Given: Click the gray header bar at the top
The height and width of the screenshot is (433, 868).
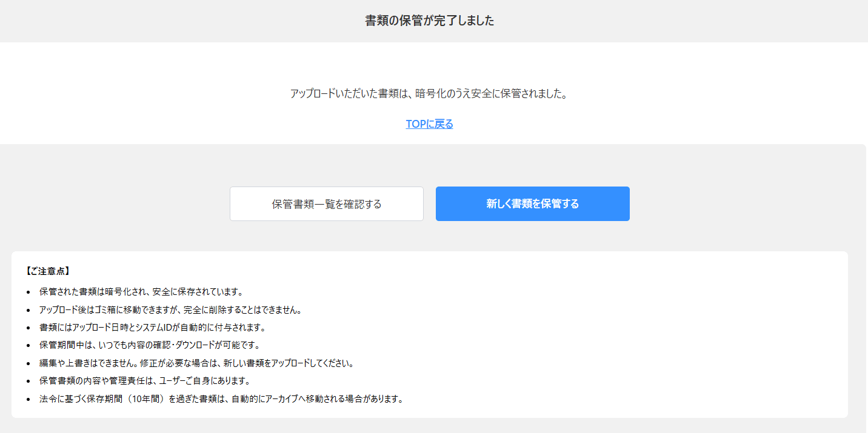Looking at the screenshot, I should [182, 20].
